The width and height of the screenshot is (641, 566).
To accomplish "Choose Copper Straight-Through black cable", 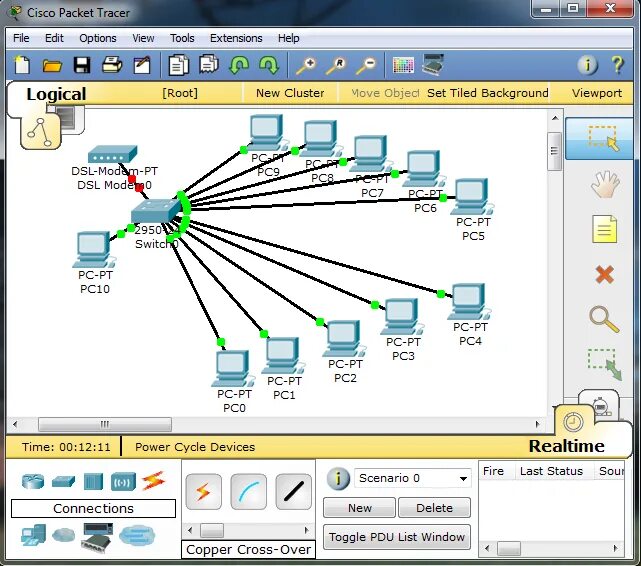I will tap(294, 492).
